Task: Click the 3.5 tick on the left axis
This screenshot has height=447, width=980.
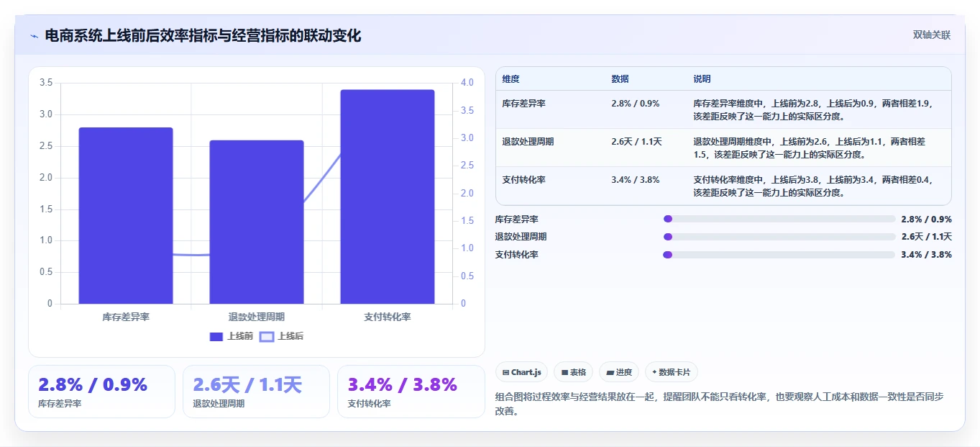Action: 46,83
